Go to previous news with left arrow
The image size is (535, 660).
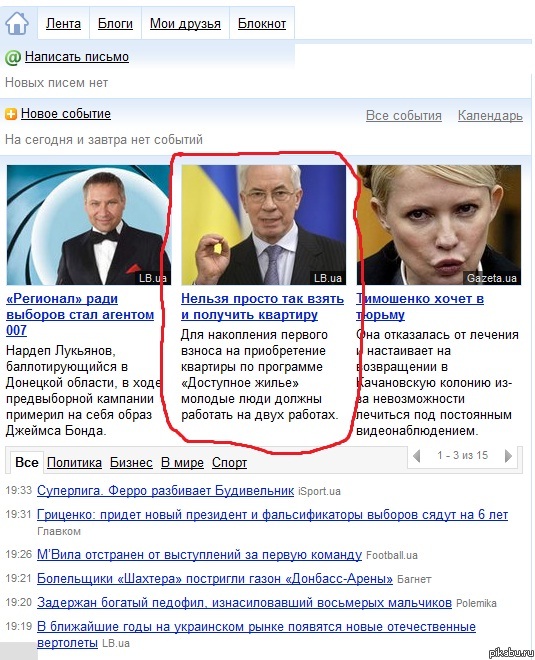[x=417, y=455]
